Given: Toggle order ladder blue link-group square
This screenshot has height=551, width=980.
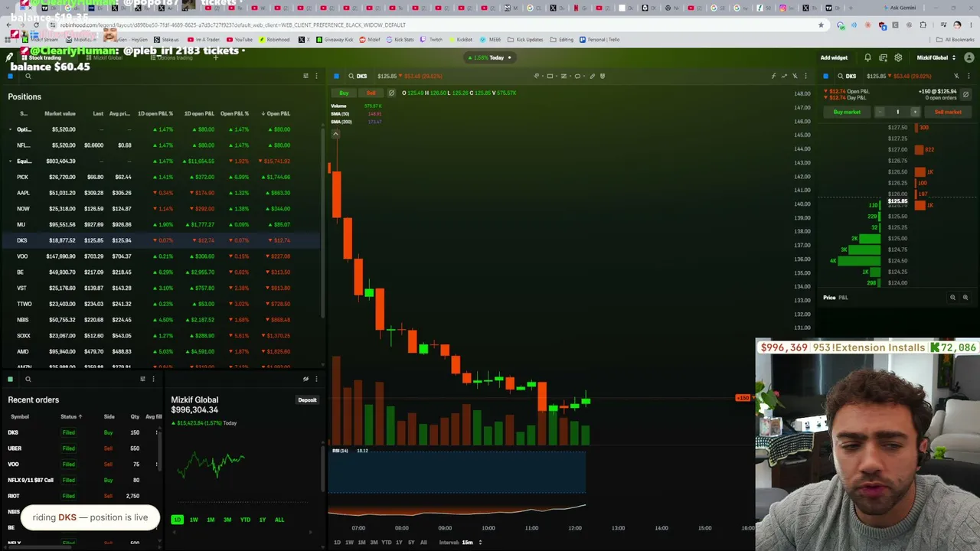Looking at the screenshot, I should point(825,76).
